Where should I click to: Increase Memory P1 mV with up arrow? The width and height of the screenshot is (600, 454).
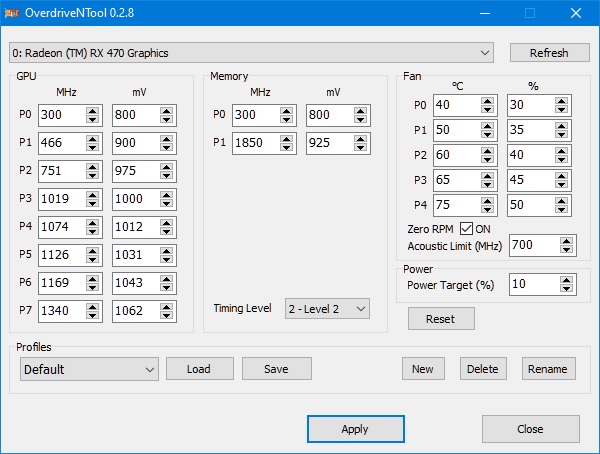pyautogui.click(x=360, y=139)
